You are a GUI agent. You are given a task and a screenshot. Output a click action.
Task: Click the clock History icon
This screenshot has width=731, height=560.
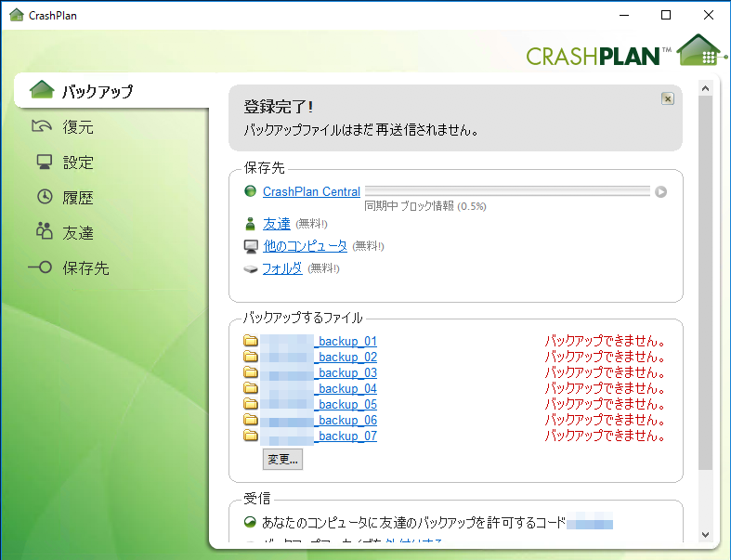click(45, 196)
